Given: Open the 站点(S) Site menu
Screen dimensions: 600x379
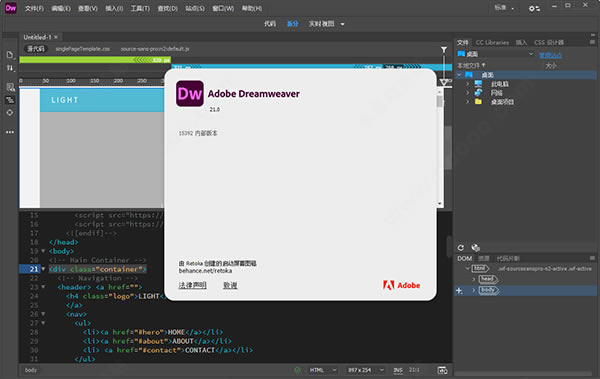Looking at the screenshot, I should coord(195,8).
